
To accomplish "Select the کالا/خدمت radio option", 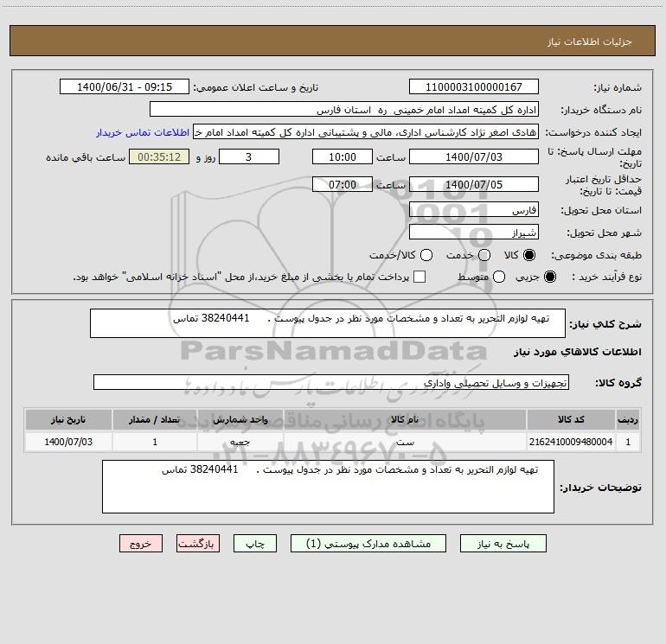I will (426, 255).
